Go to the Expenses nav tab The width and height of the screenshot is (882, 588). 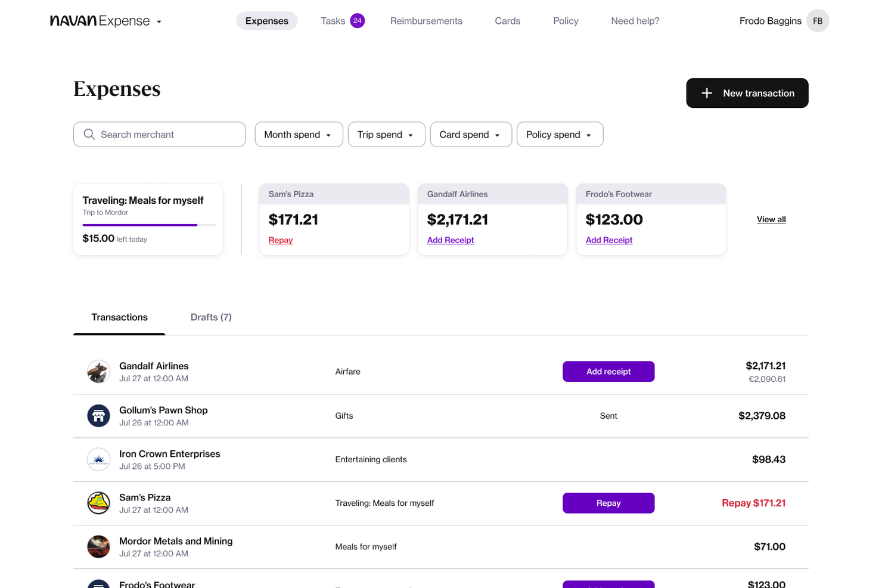(267, 21)
